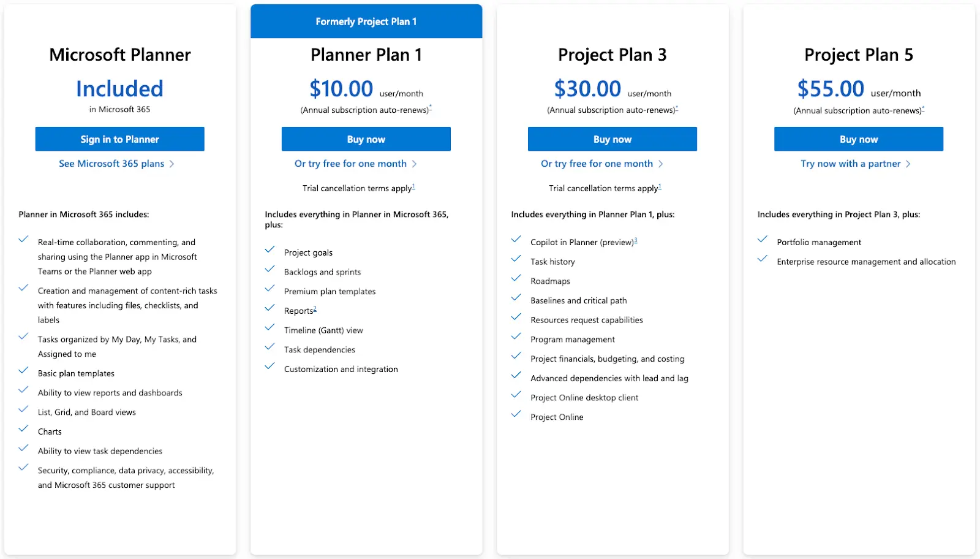Select Try now with a partner
The height and width of the screenshot is (559, 980).
click(851, 164)
